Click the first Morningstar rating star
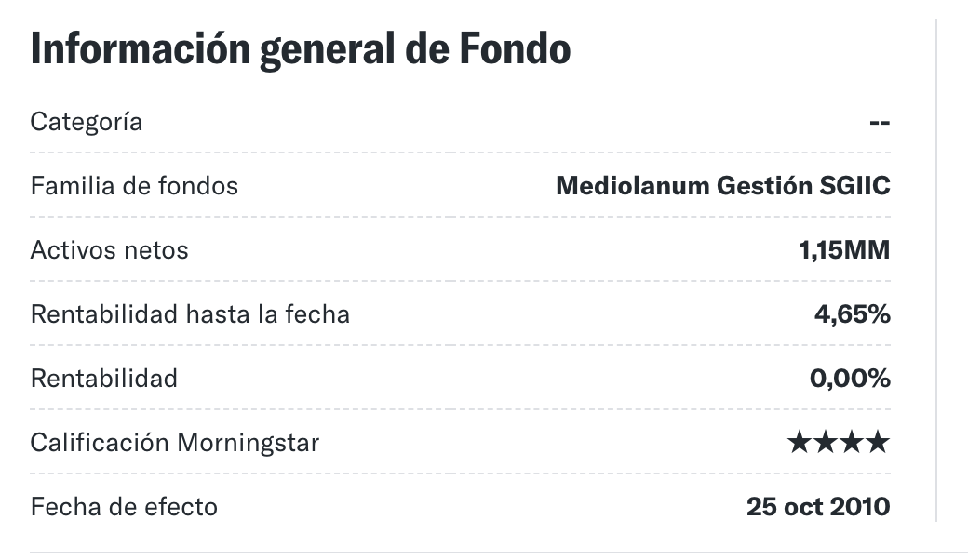Viewport: 968px width, 560px height. point(800,442)
